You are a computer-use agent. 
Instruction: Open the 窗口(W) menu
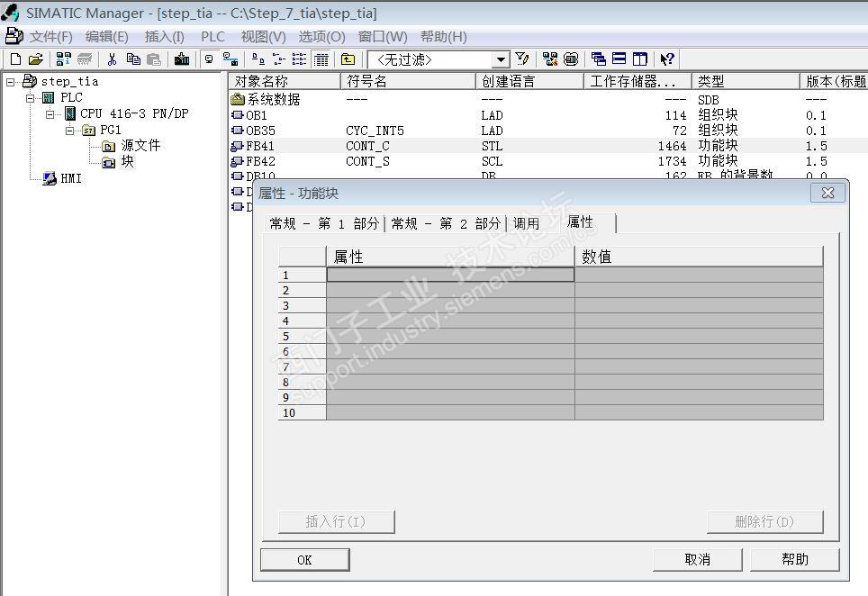pos(383,37)
